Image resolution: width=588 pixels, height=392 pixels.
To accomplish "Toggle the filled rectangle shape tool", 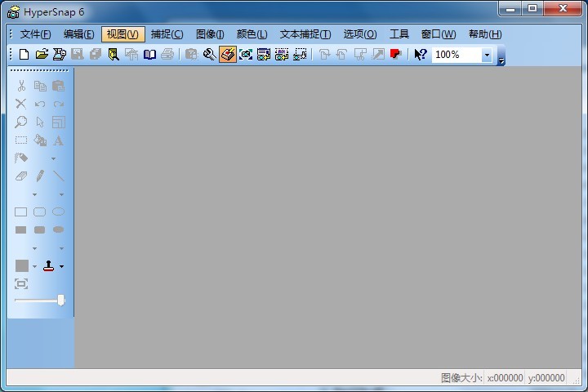I will (21, 229).
